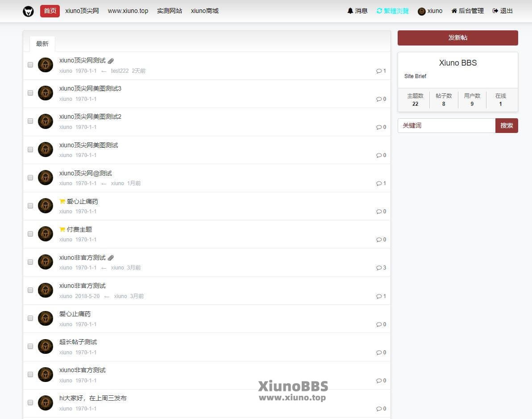The image size is (532, 419).
Task: Open the 实测网站 nav item
Action: 169,11
